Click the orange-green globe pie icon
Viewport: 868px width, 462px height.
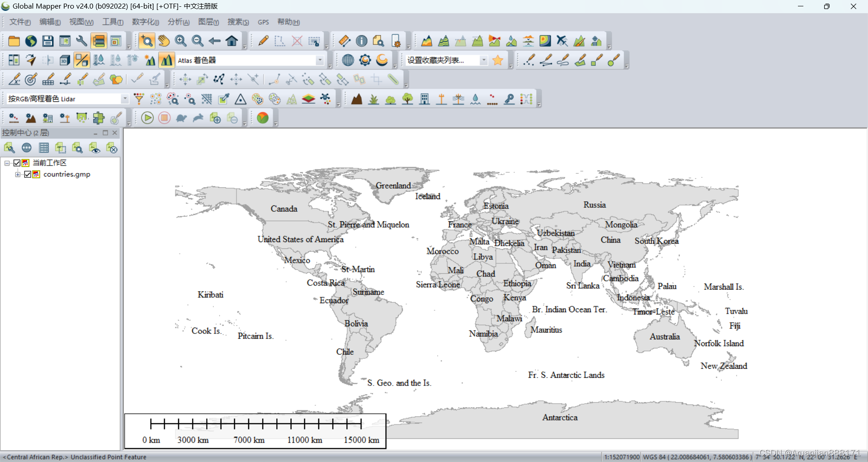click(263, 118)
